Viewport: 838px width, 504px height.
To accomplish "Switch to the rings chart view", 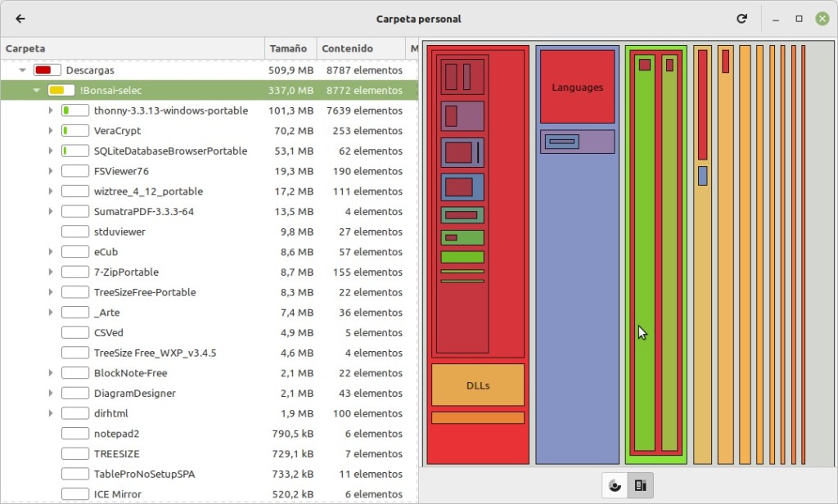I will (615, 485).
